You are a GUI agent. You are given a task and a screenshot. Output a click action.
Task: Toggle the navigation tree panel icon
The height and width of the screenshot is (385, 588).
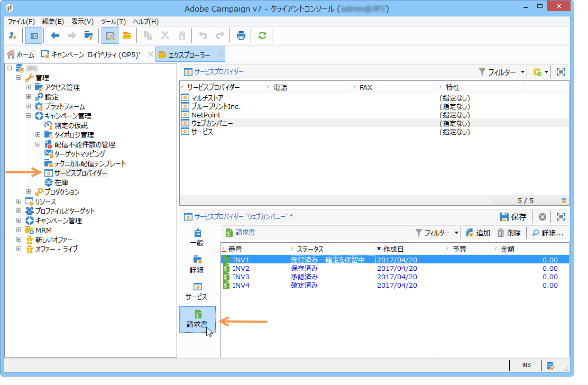(34, 35)
